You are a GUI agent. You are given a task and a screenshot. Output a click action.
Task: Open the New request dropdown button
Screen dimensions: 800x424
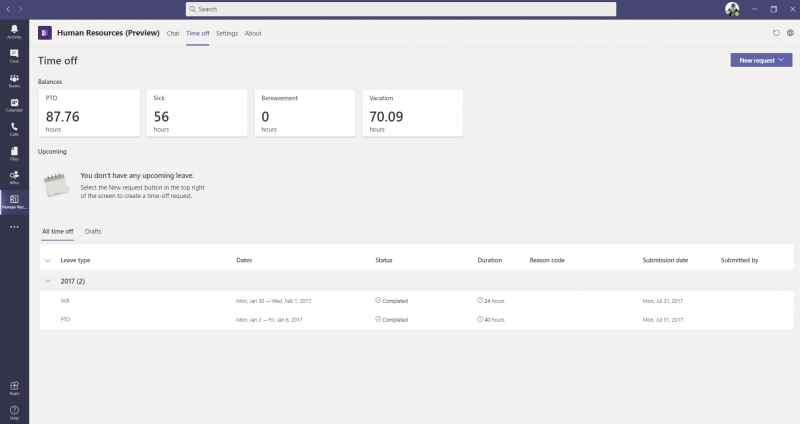(x=761, y=60)
